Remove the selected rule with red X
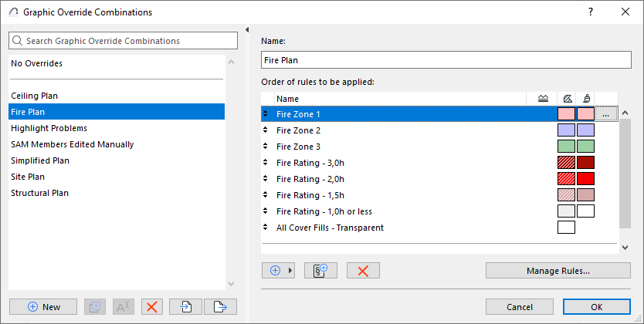Screen dimensions: 644x324 (x=363, y=270)
